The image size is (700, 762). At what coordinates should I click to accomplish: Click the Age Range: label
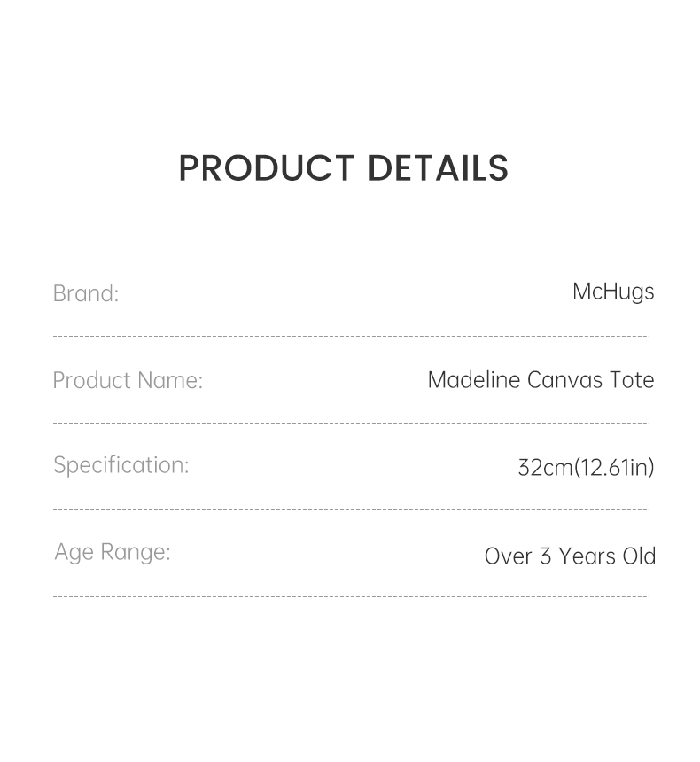point(113,552)
